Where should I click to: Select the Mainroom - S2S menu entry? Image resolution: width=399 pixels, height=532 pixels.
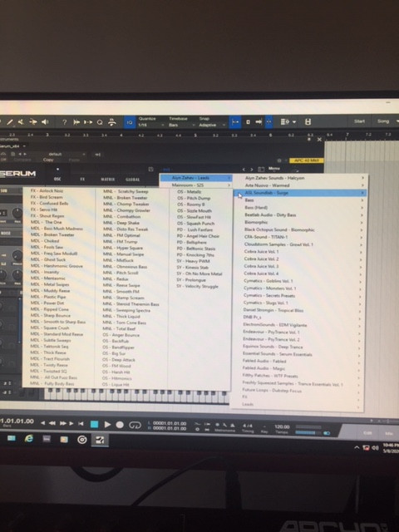[196, 185]
